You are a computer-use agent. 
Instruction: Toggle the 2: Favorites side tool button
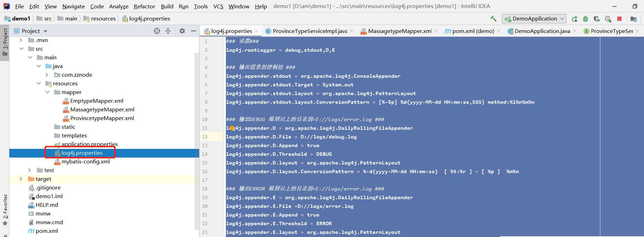click(5, 211)
